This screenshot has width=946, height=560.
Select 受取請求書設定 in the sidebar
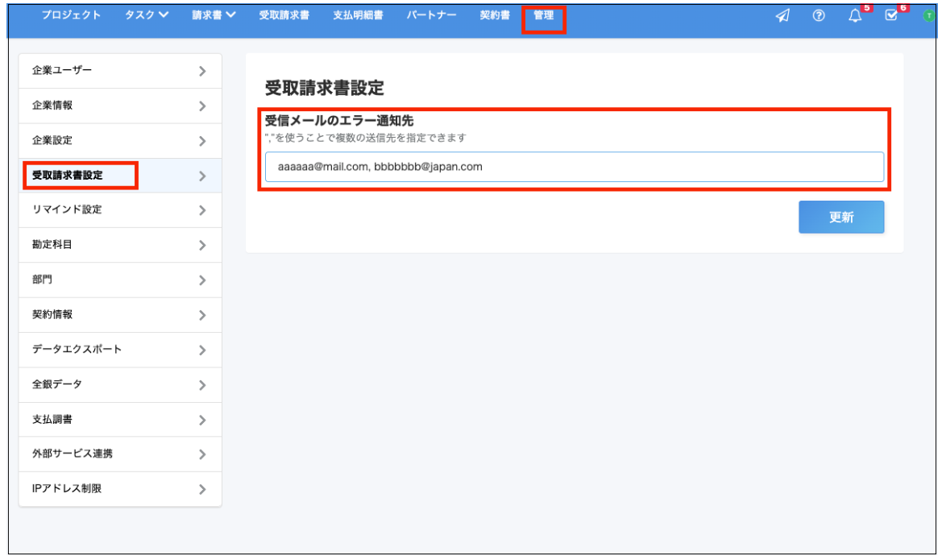click(120, 176)
